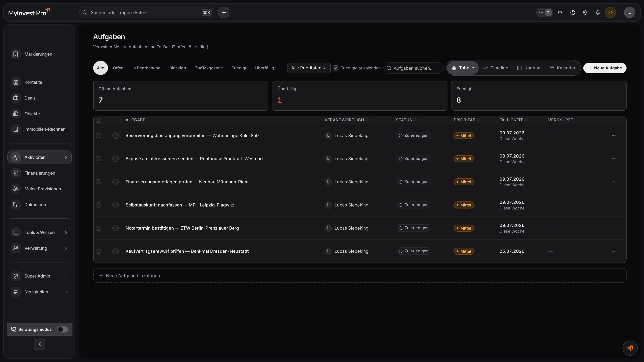The width and height of the screenshot is (644, 362).
Task: Select the Offen filter tab
Action: [118, 68]
